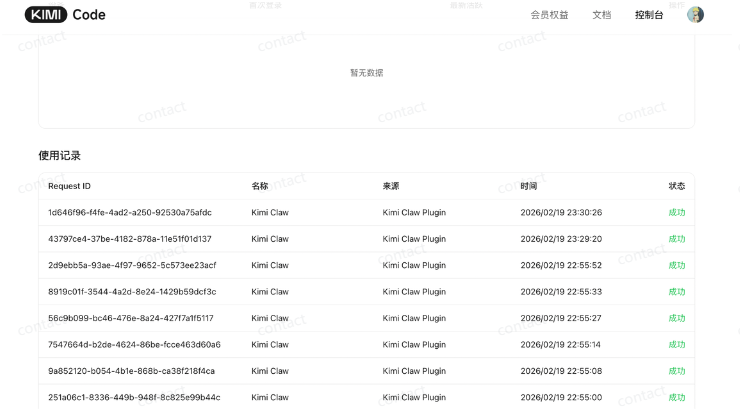This screenshot has width=740, height=414.
Task: Click timestamp 2026/02/19 22:55:00
Action: pos(561,397)
